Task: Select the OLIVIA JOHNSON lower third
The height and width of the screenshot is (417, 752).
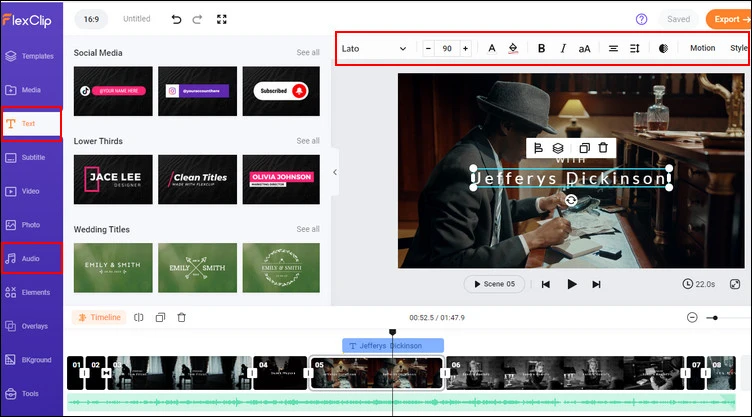Action: 281,179
